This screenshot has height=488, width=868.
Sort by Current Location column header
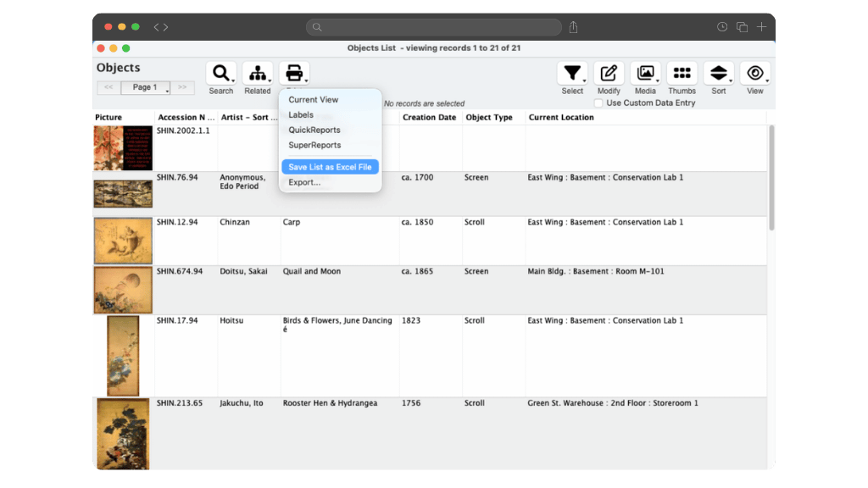click(x=561, y=117)
